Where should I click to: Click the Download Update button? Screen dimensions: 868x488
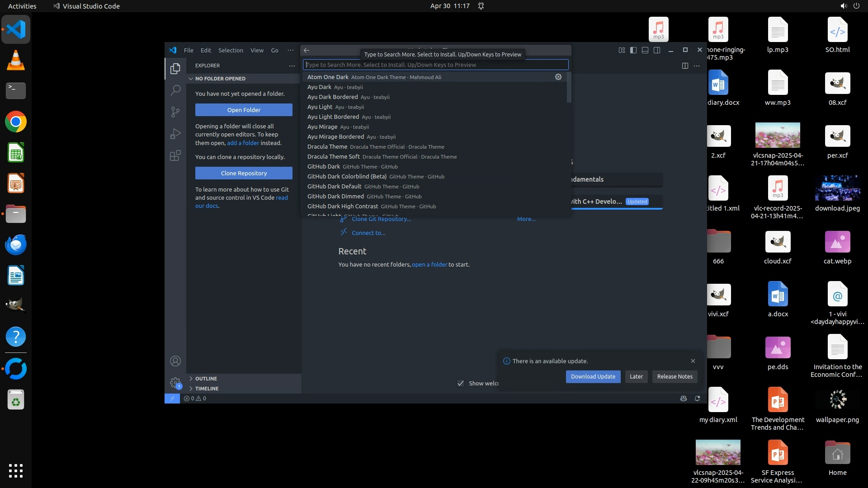pos(593,376)
